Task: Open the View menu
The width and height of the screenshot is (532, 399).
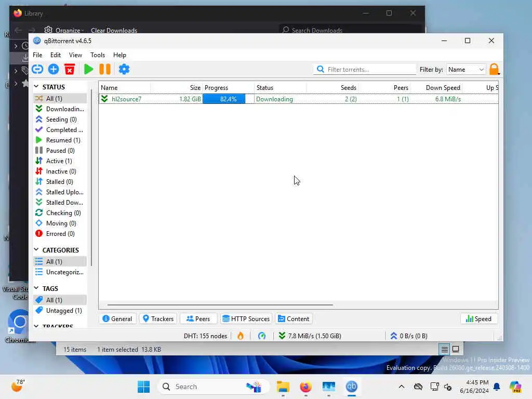Action: [x=75, y=55]
